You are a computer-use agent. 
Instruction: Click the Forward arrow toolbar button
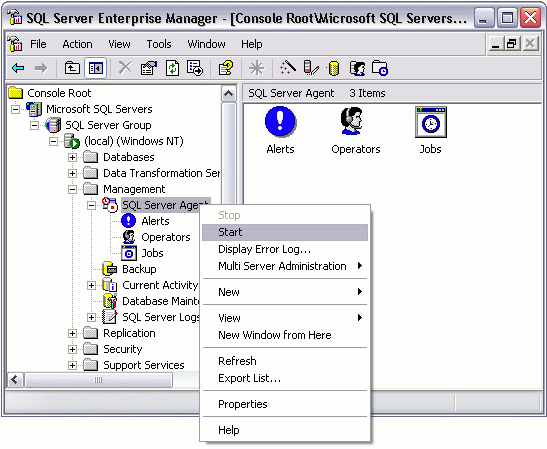pos(41,68)
